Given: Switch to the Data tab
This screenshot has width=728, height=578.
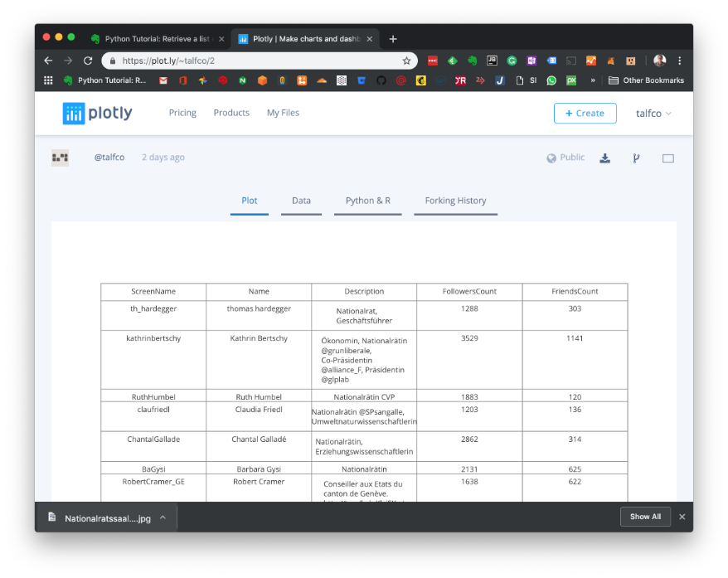Looking at the screenshot, I should (301, 201).
